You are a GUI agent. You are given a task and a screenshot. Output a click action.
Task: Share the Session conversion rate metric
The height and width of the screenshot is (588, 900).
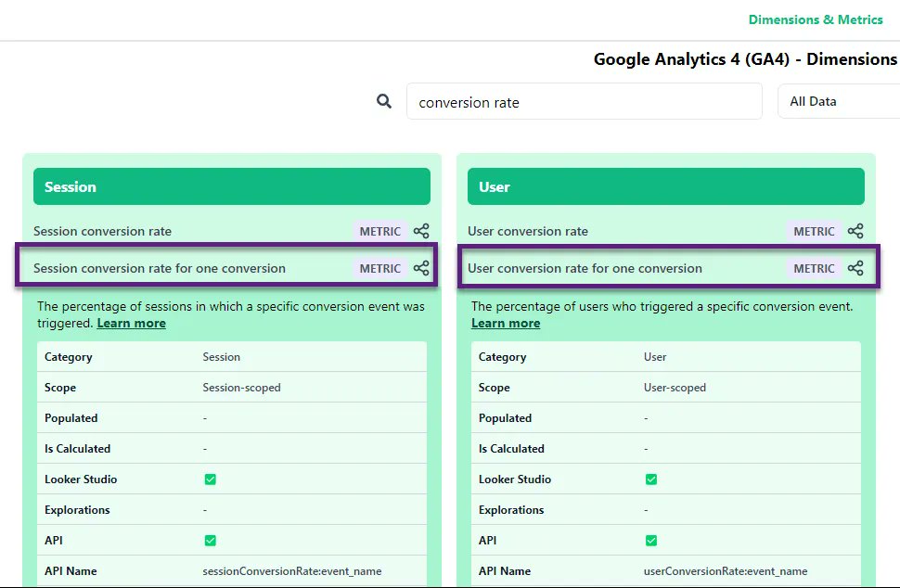coord(421,231)
